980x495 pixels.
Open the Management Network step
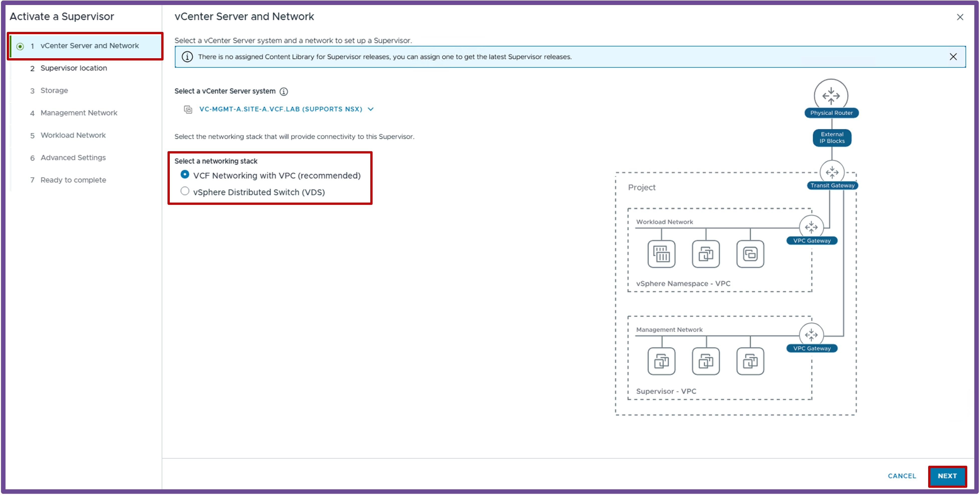(79, 113)
